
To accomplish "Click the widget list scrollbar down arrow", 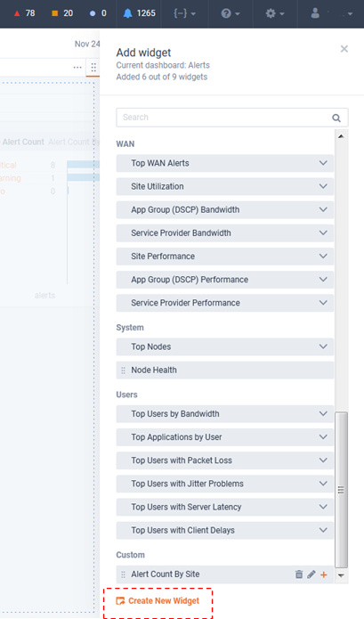I will click(341, 575).
